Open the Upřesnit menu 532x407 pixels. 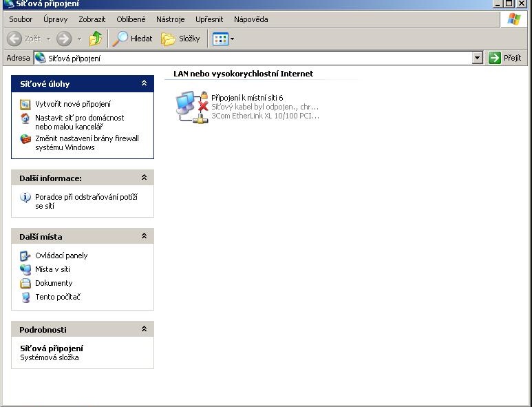point(209,19)
